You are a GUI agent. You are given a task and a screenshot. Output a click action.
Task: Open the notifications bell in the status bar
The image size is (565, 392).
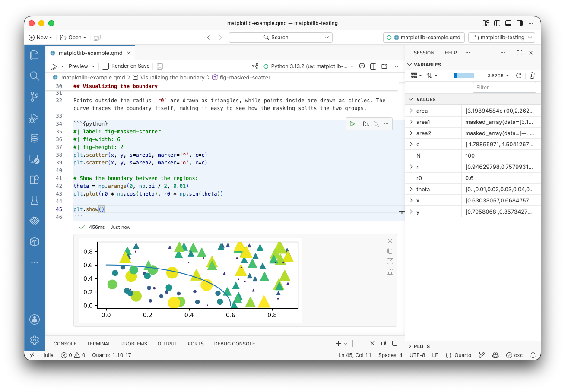point(532,355)
